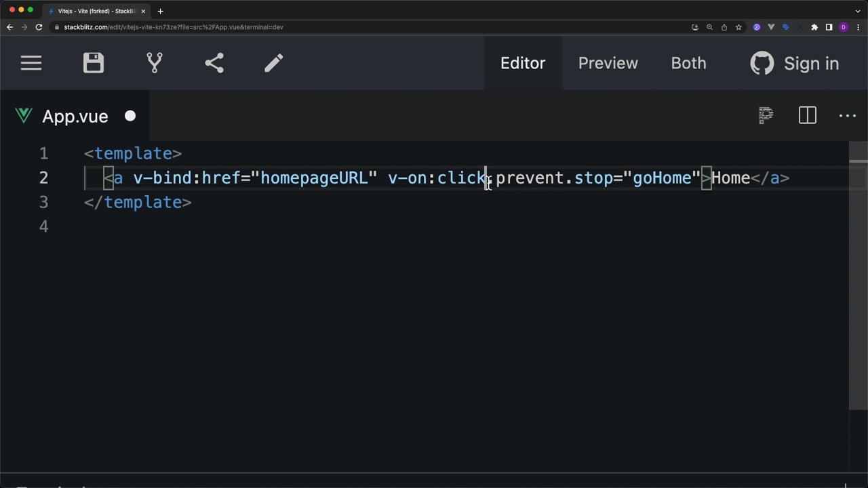868x488 pixels.
Task: Fork the project using the fork icon
Action: tap(155, 63)
